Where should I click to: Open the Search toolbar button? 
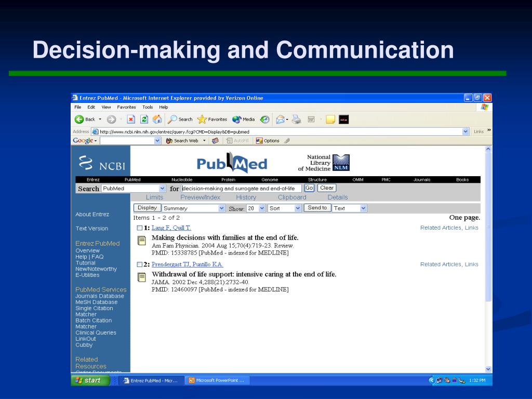[180, 119]
